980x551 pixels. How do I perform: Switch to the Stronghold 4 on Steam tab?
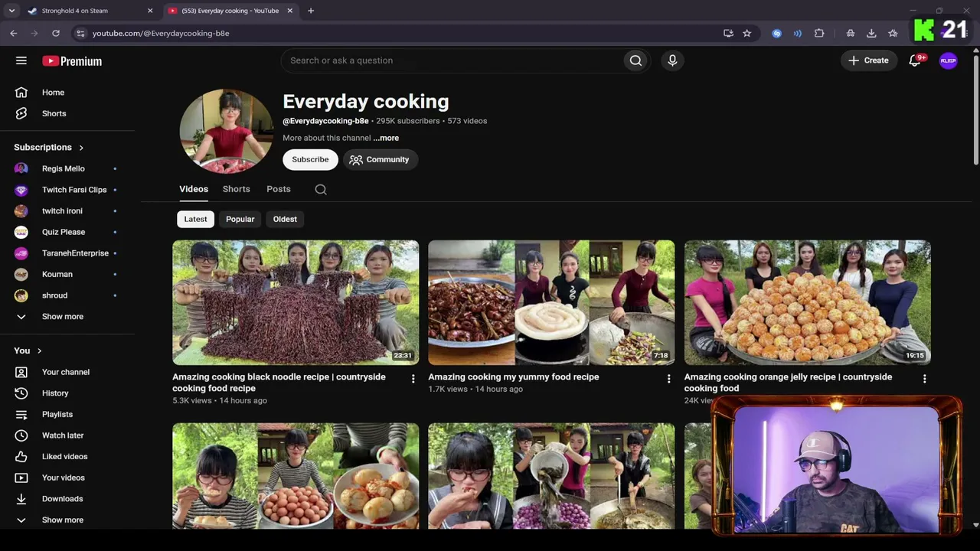[x=75, y=11]
